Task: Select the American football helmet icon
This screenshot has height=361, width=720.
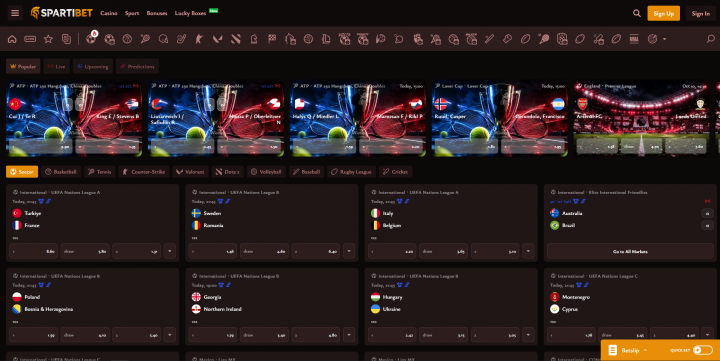Action: click(x=163, y=39)
